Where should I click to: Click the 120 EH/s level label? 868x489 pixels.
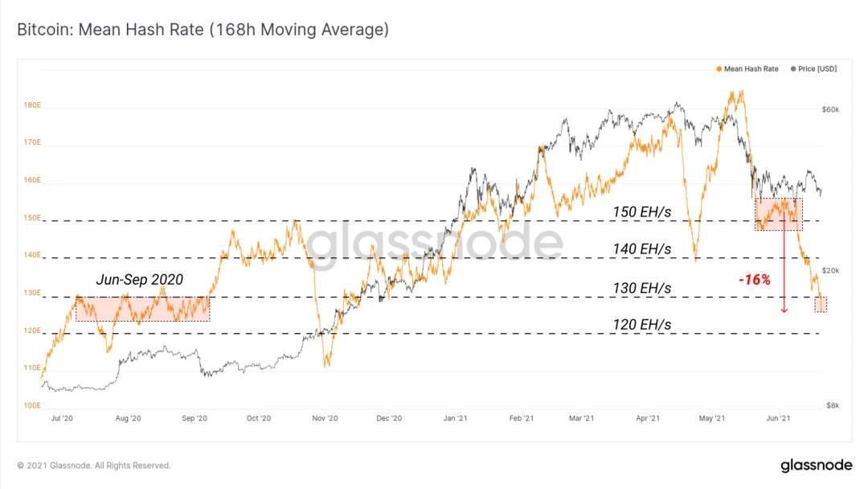click(641, 324)
